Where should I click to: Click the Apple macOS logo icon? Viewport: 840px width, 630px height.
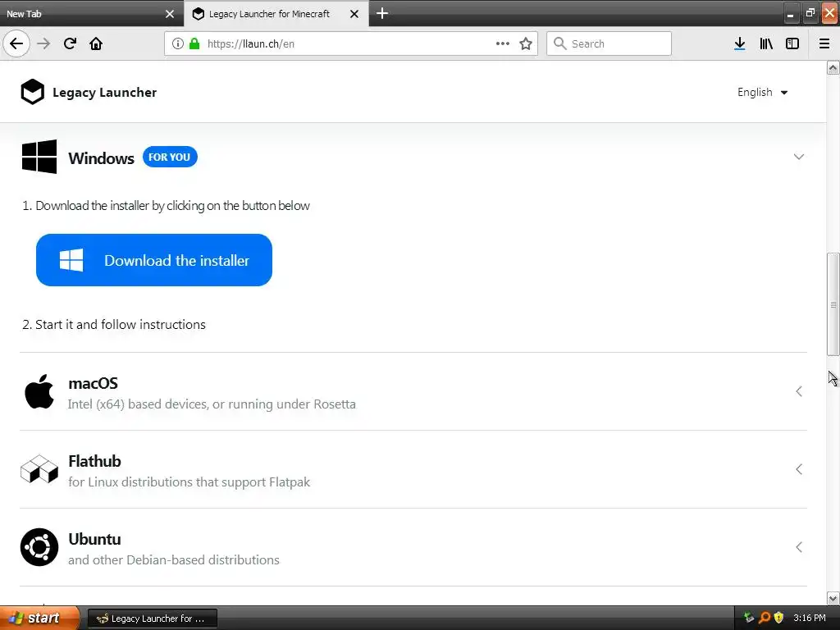[x=39, y=391]
